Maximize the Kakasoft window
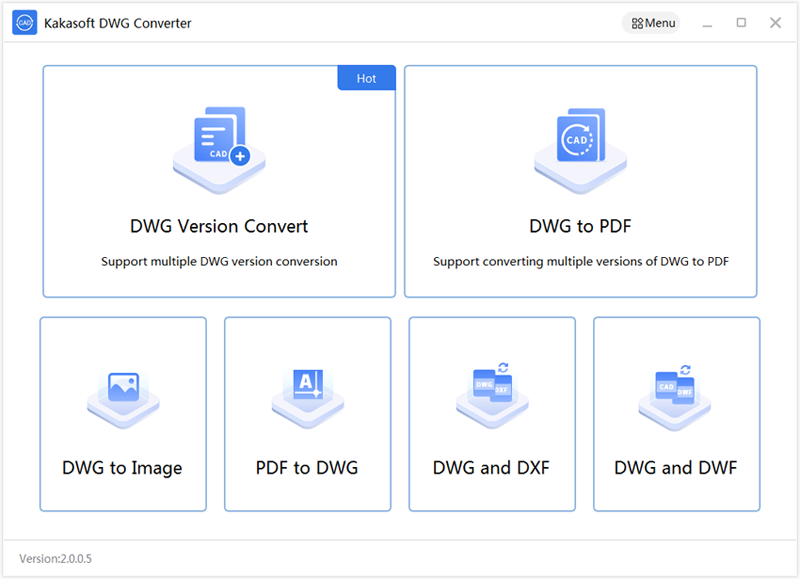Image resolution: width=800 pixels, height=579 pixels. tap(741, 23)
